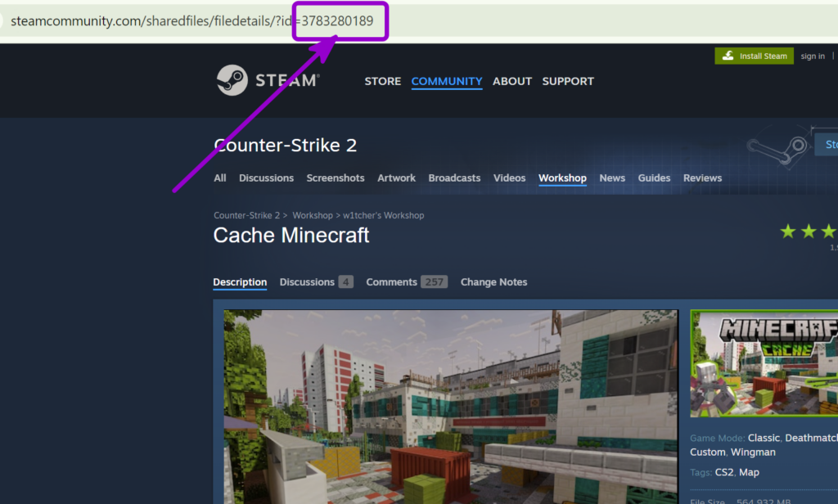Viewport: 838px width, 504px height.
Task: Open item Discussions tab with 4 badge
Action: click(x=316, y=281)
